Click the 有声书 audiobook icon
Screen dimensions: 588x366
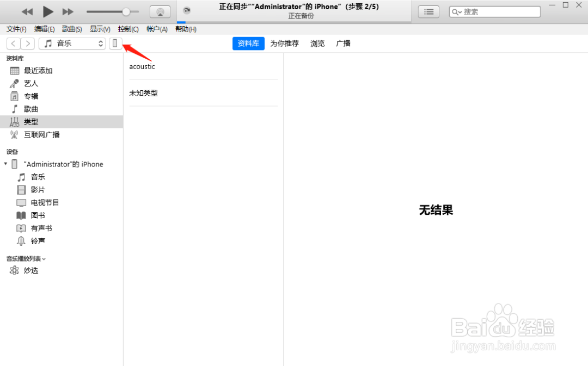coord(21,228)
